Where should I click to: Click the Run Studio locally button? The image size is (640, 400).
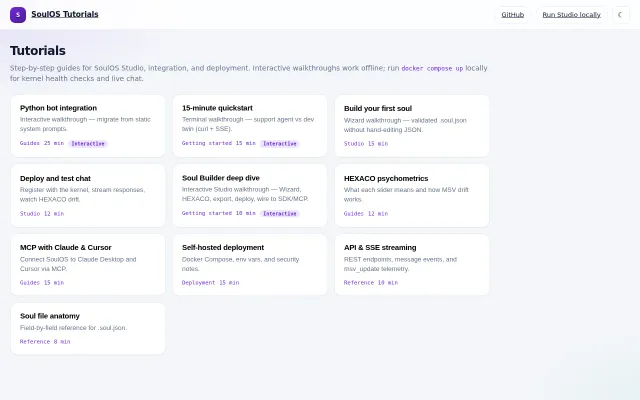[x=571, y=15]
